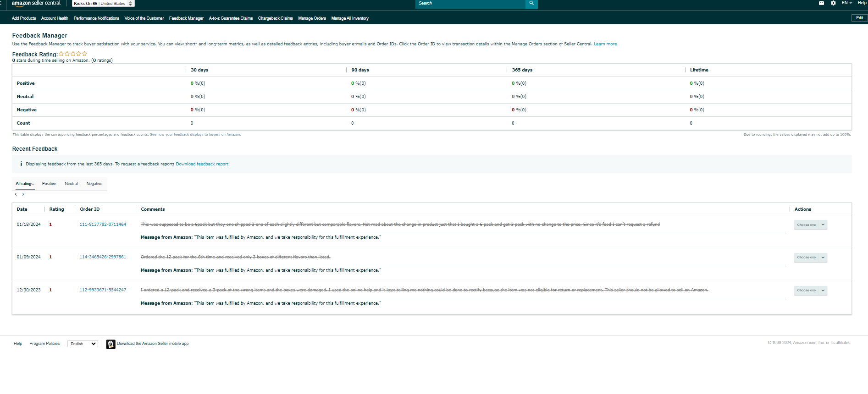The width and height of the screenshot is (868, 394).
Task: Click the Count row label in ratings table
Action: coord(23,123)
